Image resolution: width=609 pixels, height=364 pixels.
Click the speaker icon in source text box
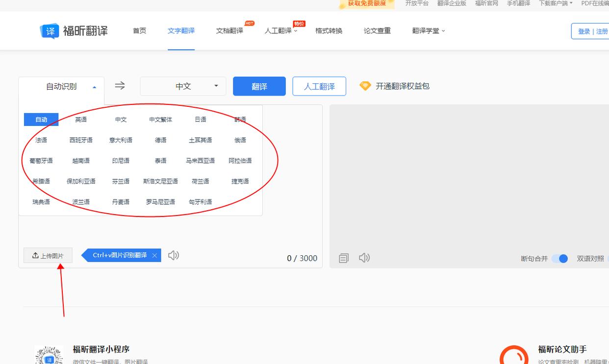coord(174,255)
